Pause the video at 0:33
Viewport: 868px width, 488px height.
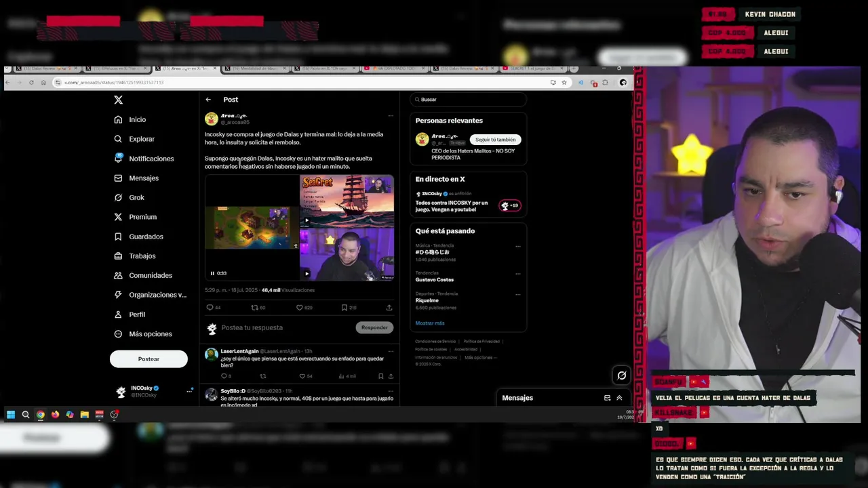[212, 273]
